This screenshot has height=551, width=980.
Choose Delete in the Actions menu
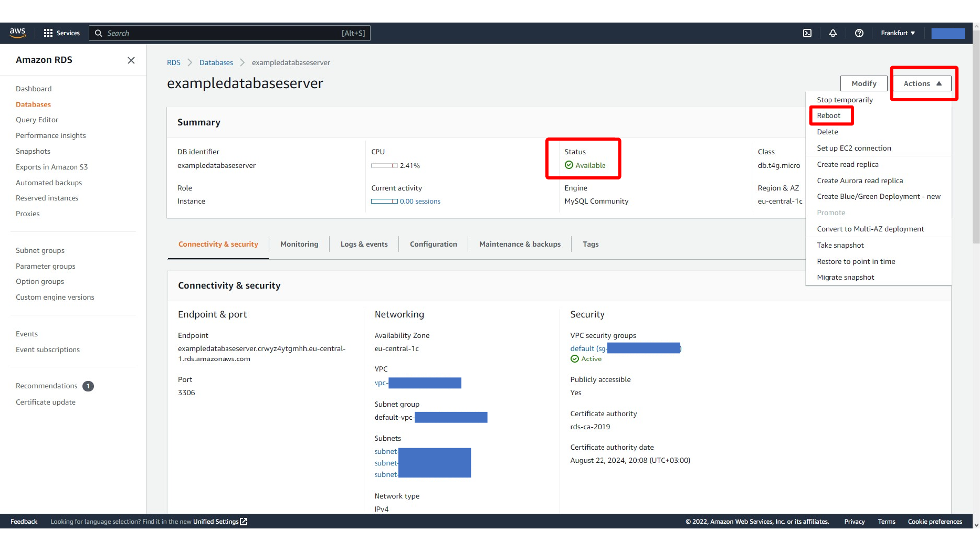tap(827, 132)
